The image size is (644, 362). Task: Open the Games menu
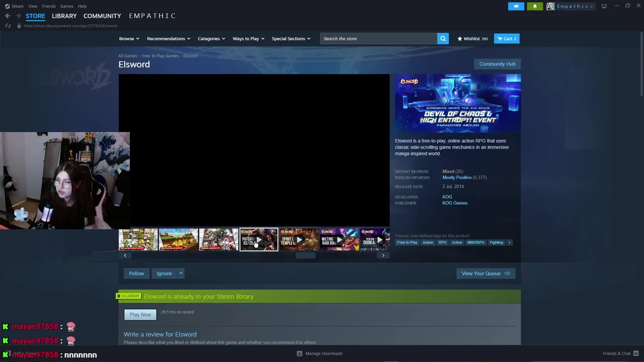click(x=66, y=6)
